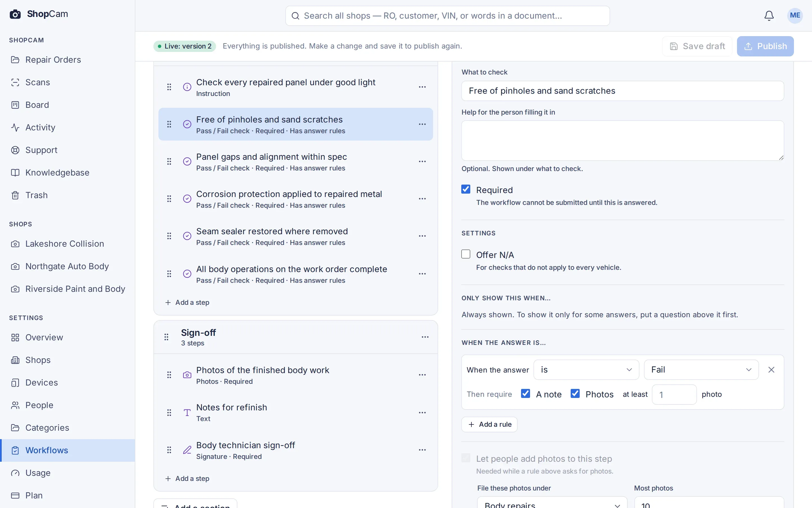The image size is (812, 508).
Task: Uncheck the Required checkbox
Action: (x=466, y=189)
